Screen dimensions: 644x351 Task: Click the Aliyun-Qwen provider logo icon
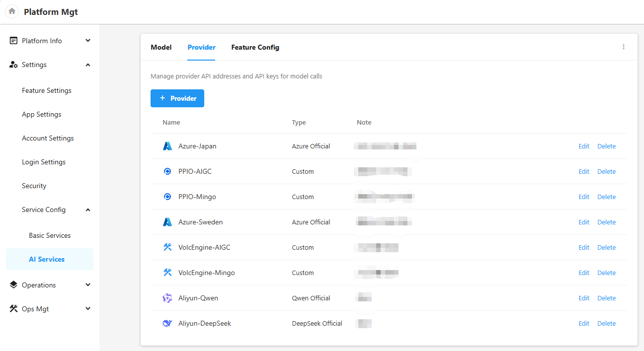pyautogui.click(x=167, y=298)
